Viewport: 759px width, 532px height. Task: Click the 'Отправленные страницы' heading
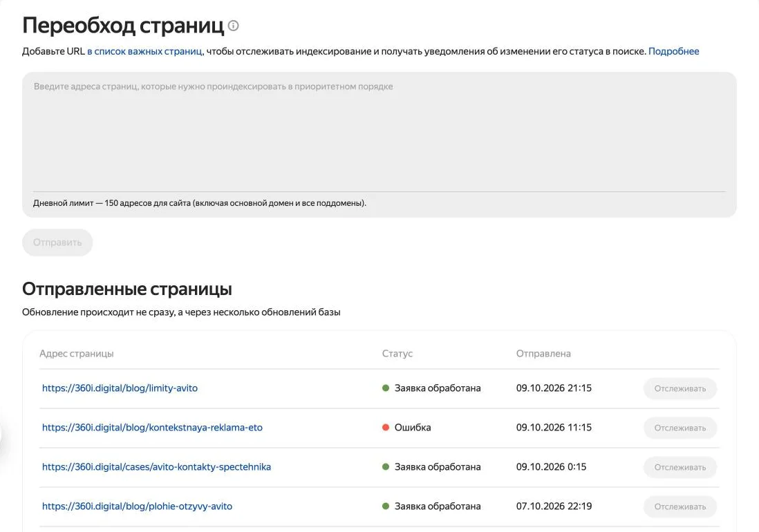[126, 289]
